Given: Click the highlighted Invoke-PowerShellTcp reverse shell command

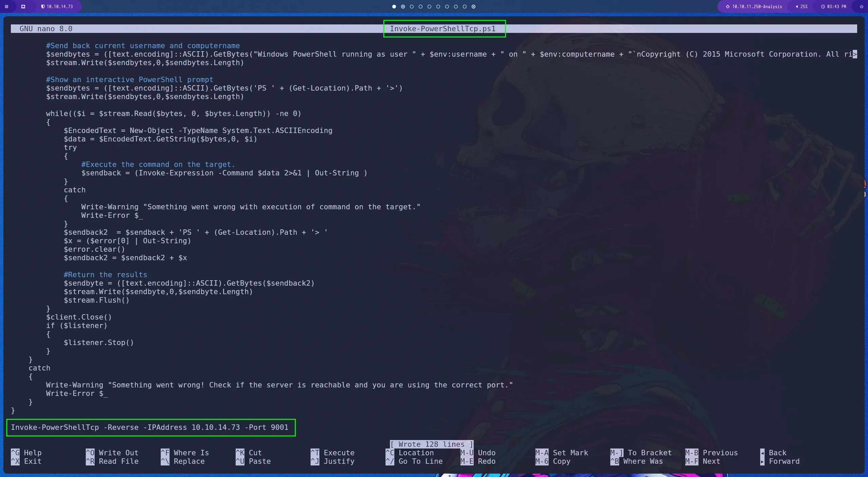Looking at the screenshot, I should (150, 427).
